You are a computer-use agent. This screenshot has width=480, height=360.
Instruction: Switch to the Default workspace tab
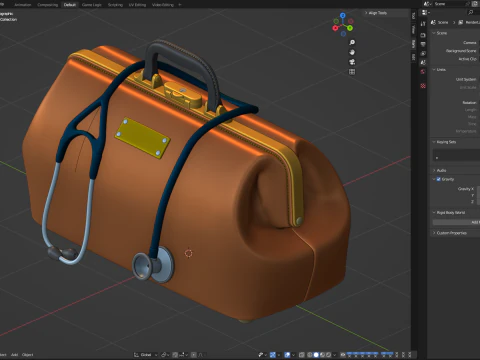[x=70, y=5]
